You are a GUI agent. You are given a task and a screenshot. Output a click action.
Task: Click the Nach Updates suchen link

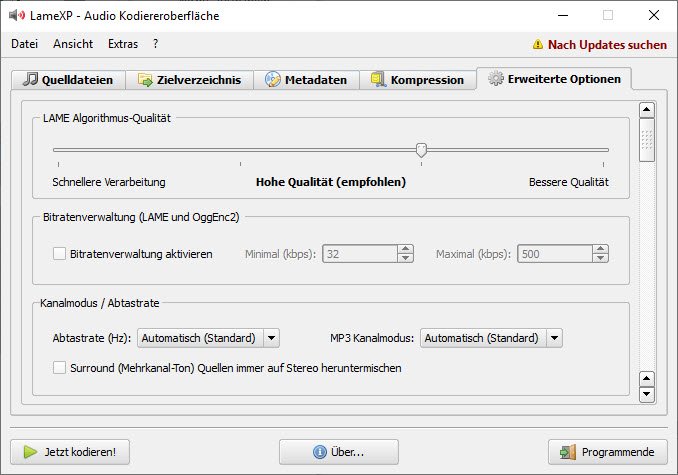(607, 44)
